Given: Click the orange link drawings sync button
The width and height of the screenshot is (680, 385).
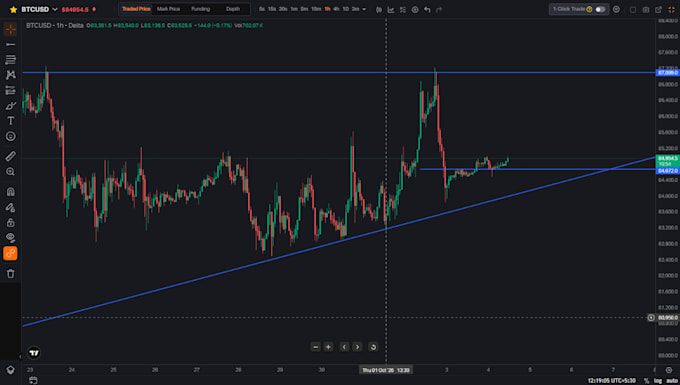Looking at the screenshot, I should click(x=10, y=253).
